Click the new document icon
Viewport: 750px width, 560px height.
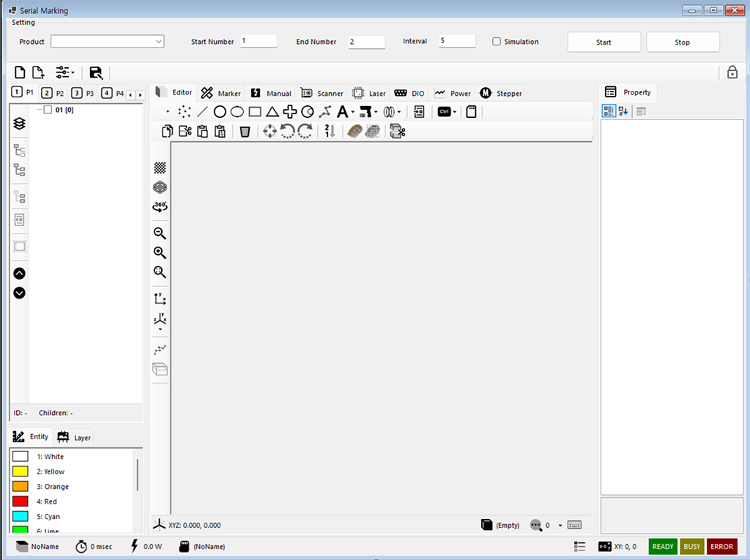[21, 72]
